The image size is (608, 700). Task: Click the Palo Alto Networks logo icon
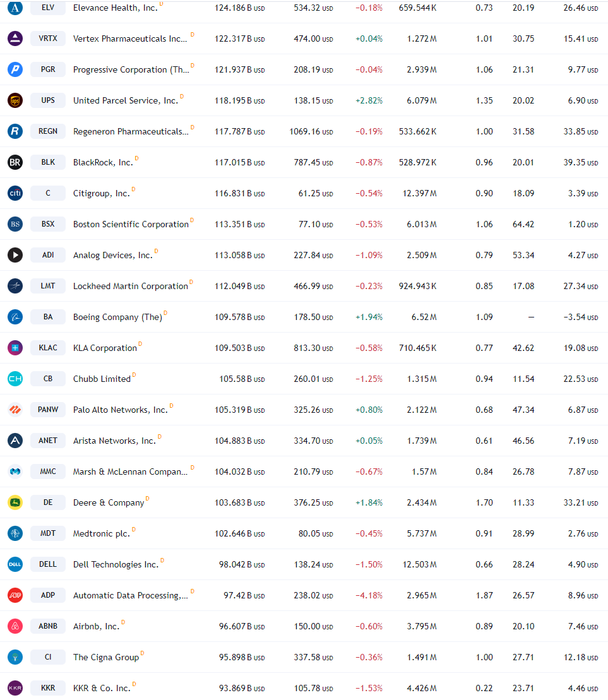[15, 410]
